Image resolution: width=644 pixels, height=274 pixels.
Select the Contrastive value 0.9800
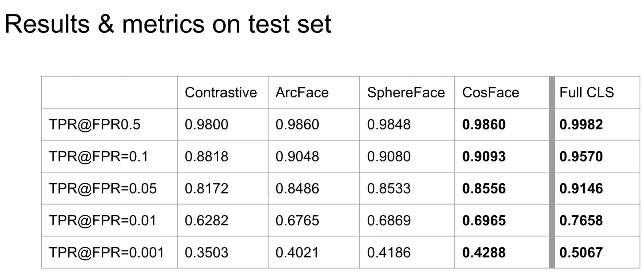point(206,124)
